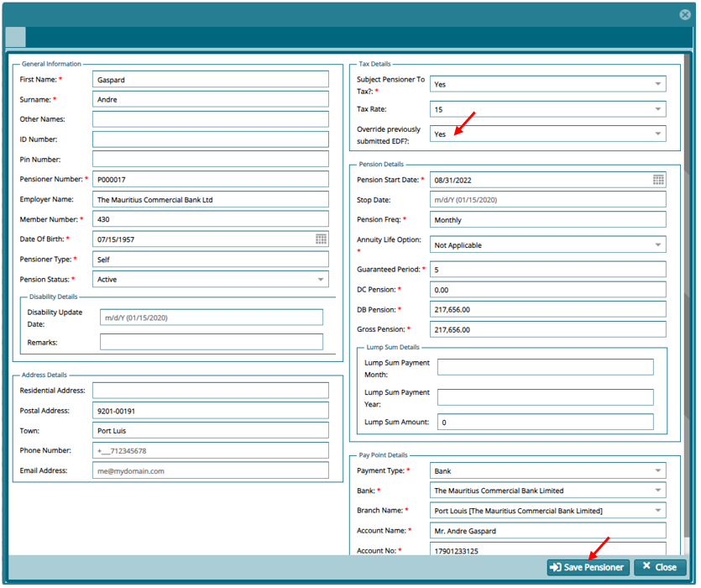Open the Payment Type dropdown
The width and height of the screenshot is (701, 588).
point(657,471)
